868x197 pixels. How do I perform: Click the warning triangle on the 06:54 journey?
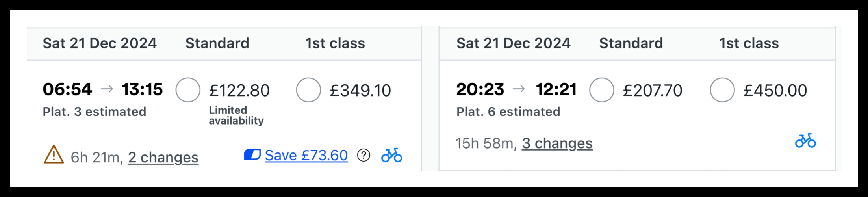[x=54, y=154]
